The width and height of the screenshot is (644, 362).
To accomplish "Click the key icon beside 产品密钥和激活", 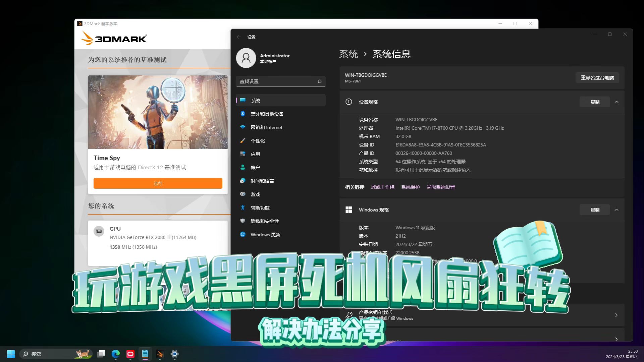I will (x=349, y=315).
